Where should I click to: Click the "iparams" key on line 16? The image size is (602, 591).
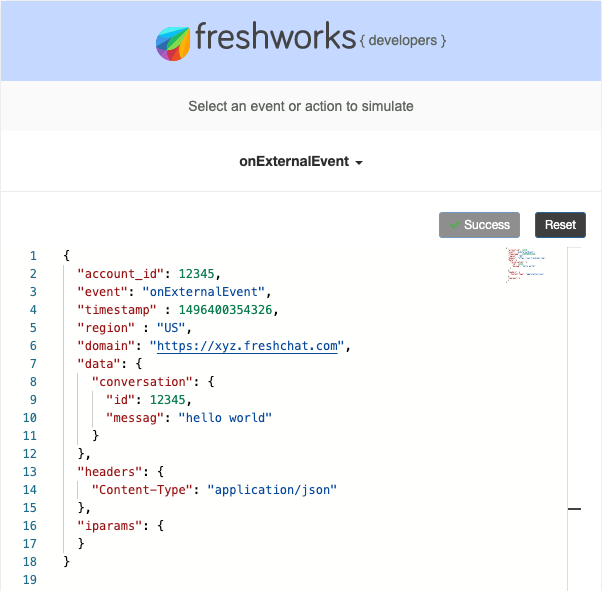point(110,526)
